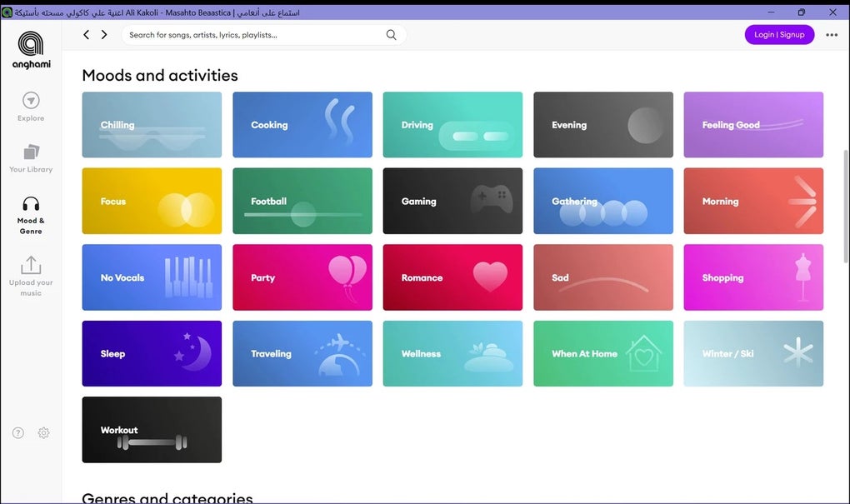850x504 pixels.
Task: Start a search using the magnifier icon
Action: tap(391, 34)
